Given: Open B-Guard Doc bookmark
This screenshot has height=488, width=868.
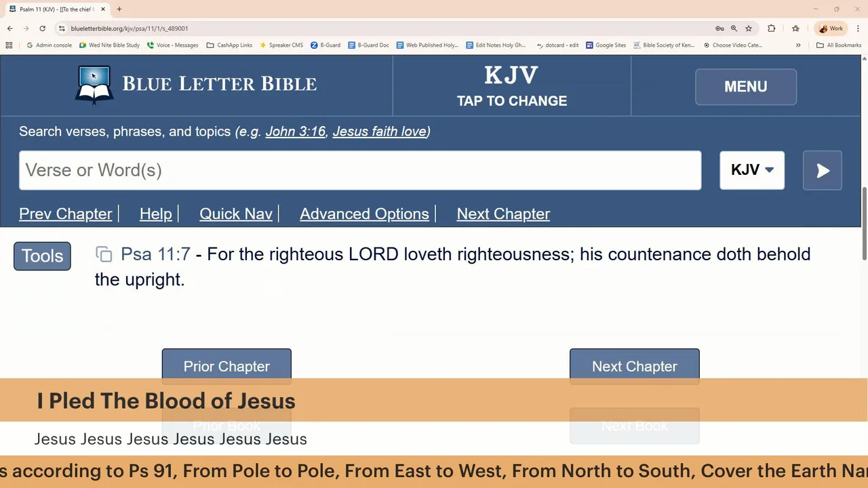Looking at the screenshot, I should point(368,45).
